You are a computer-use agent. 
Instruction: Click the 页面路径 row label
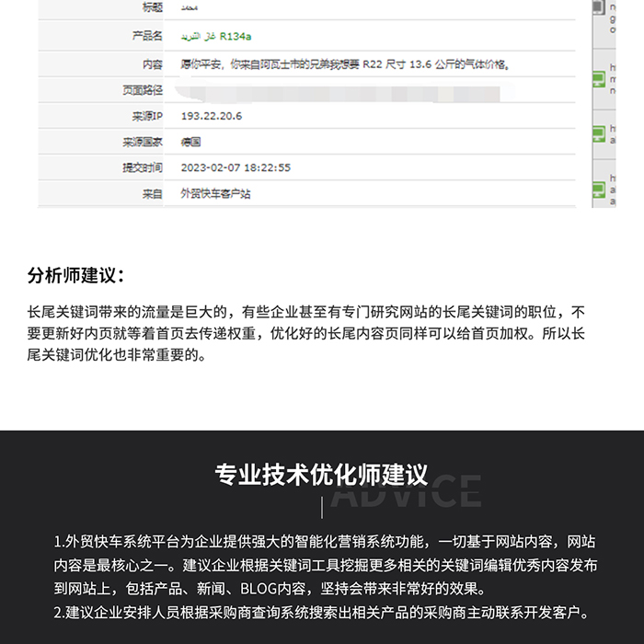[142, 91]
